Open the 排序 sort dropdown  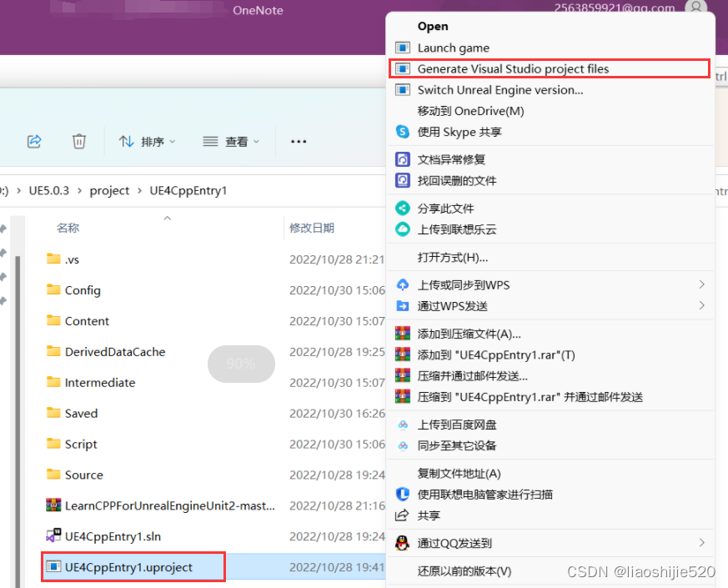pos(148,142)
